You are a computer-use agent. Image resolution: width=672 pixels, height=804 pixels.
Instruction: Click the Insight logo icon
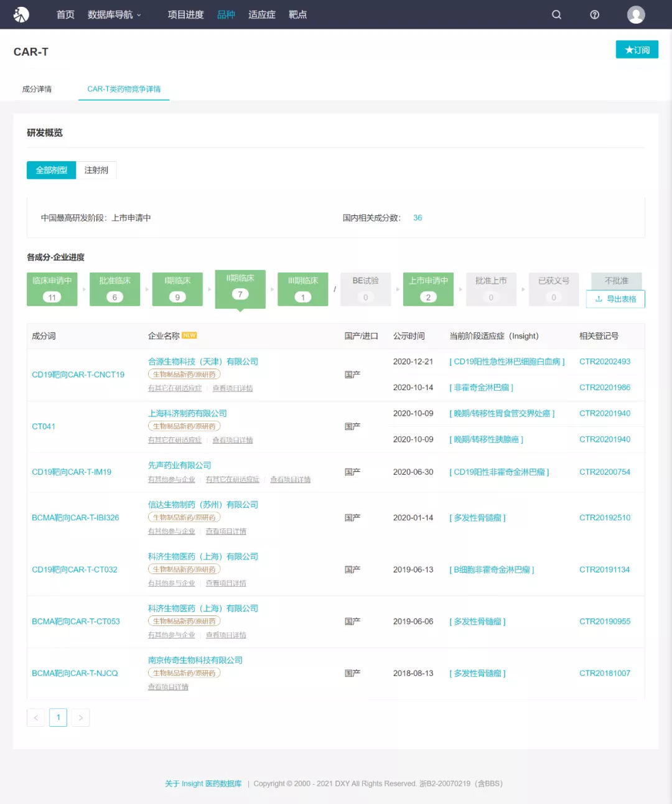point(21,14)
